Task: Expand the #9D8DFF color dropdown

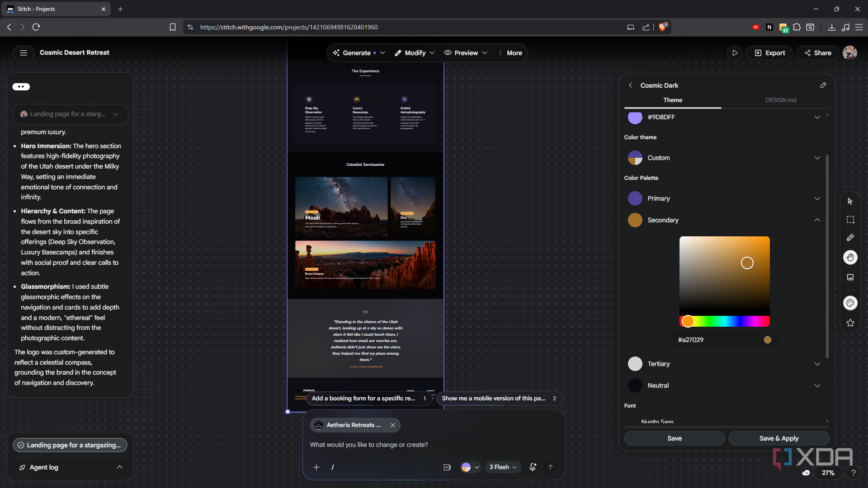Action: [724, 117]
